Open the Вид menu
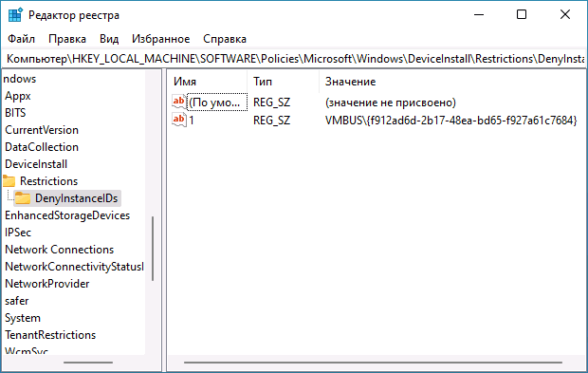 [x=109, y=39]
